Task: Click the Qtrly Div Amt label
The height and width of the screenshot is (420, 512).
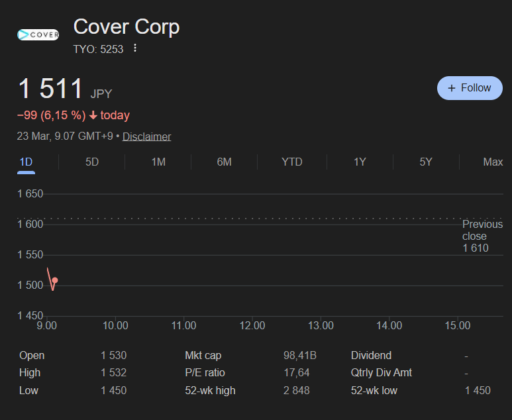Action: point(381,373)
